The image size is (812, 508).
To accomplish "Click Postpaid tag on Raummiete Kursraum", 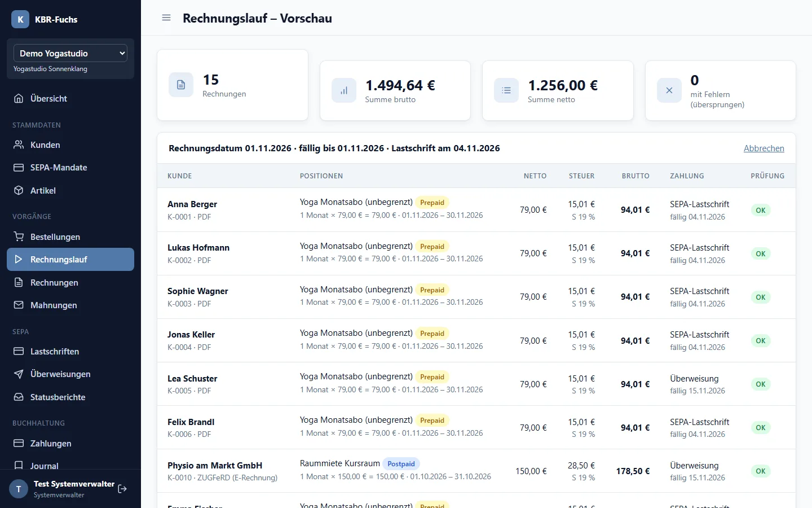I will coord(401,464).
